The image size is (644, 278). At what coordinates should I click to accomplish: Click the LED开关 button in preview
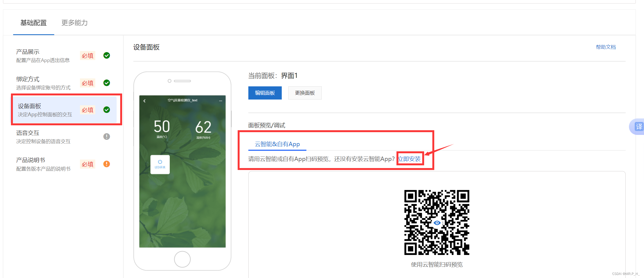point(160,164)
